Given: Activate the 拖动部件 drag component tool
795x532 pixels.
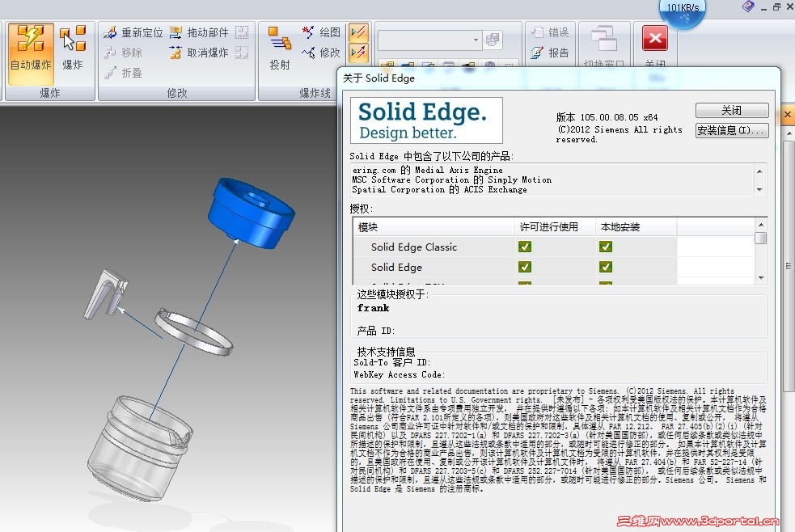Looking at the screenshot, I should point(199,32).
